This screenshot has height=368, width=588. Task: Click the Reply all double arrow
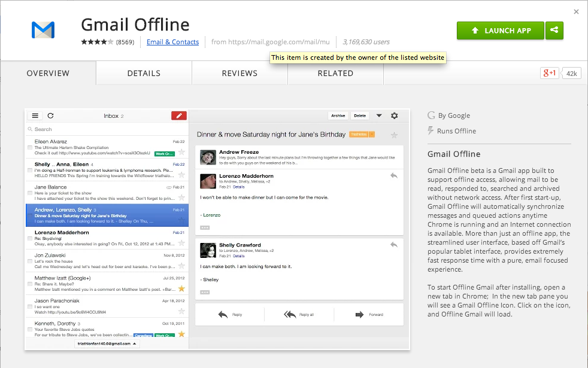[x=290, y=314]
